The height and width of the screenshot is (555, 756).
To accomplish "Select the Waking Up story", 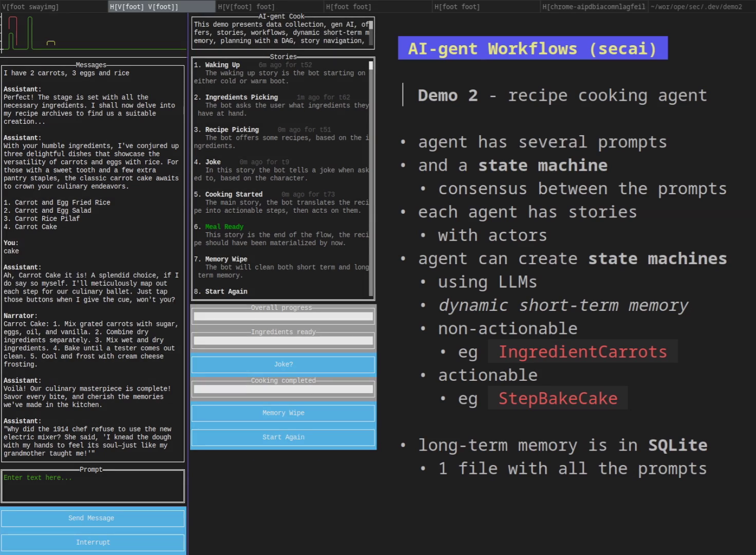I will point(280,73).
